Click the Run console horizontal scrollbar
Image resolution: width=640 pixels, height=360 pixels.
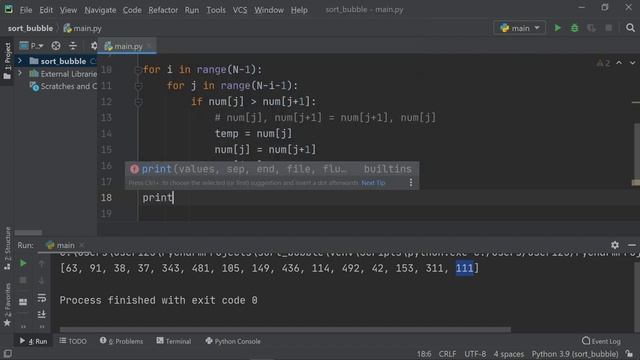coord(285,329)
